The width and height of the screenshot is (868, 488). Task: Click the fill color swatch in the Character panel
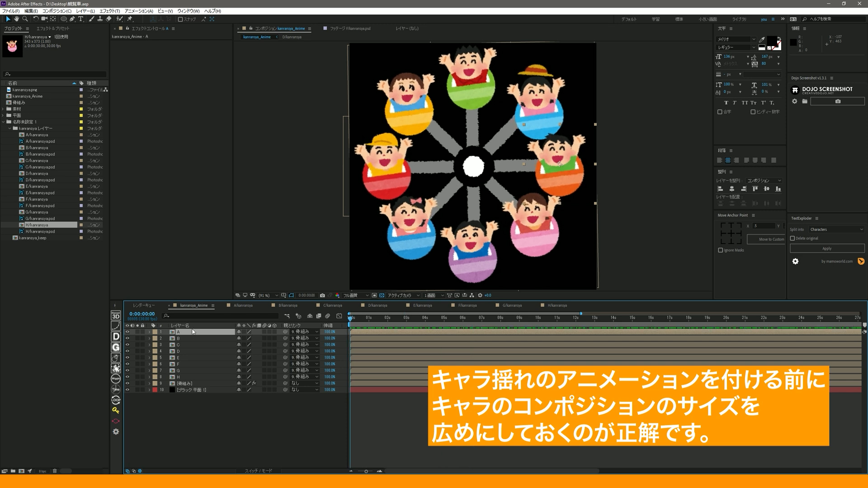772,42
